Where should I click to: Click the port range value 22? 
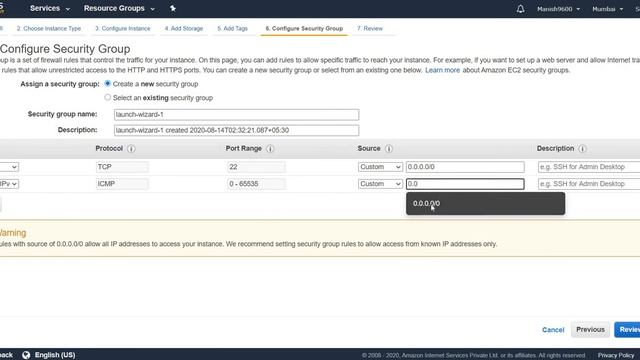tap(256, 167)
